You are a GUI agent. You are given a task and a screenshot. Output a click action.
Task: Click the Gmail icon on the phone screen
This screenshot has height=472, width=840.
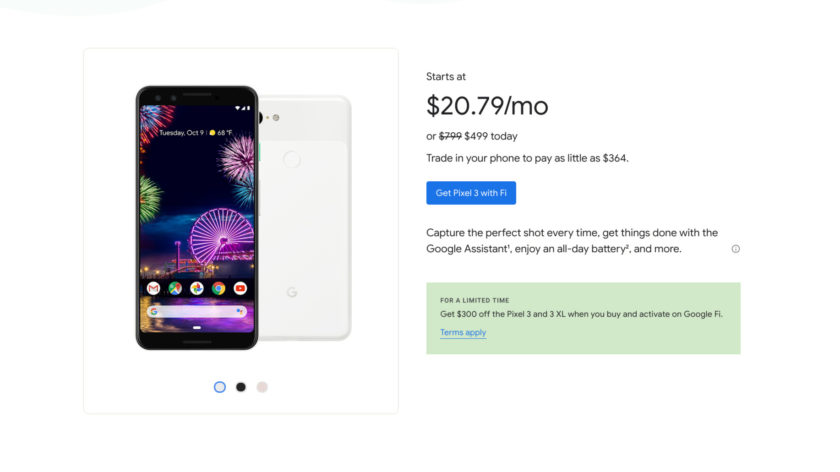point(153,289)
